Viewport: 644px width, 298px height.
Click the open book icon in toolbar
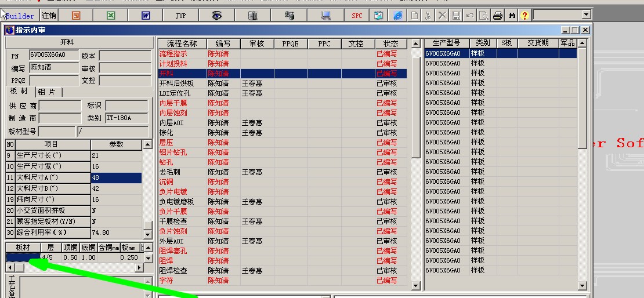coord(379,16)
